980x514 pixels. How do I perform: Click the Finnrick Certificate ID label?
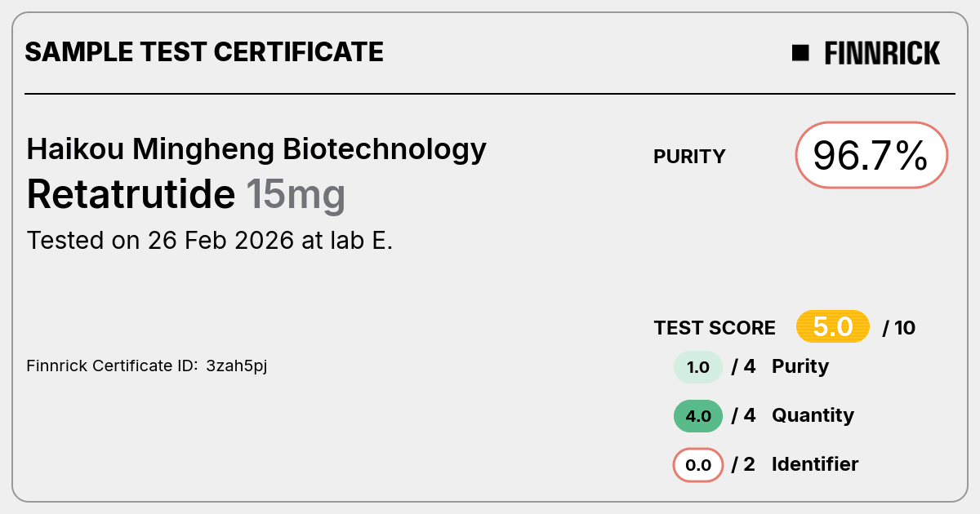tap(111, 366)
